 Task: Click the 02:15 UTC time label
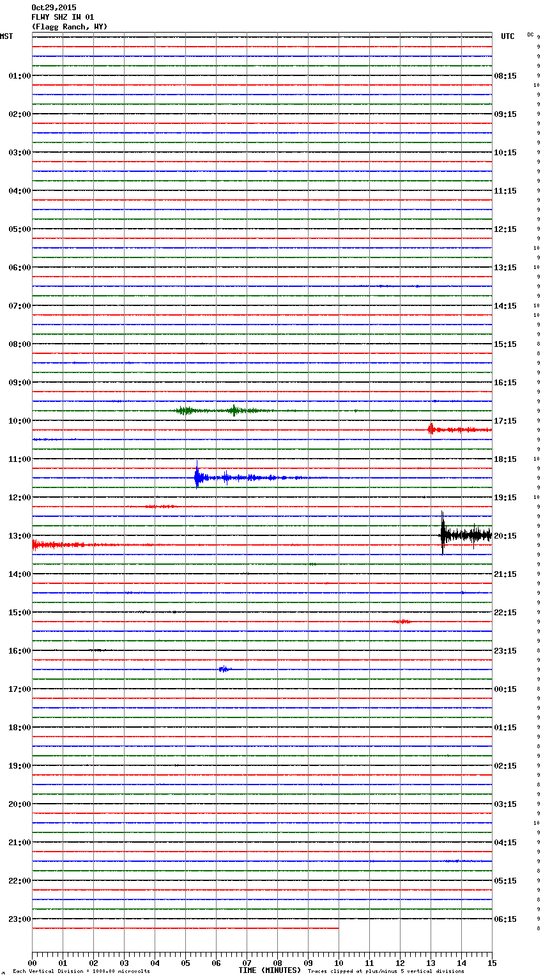505,766
